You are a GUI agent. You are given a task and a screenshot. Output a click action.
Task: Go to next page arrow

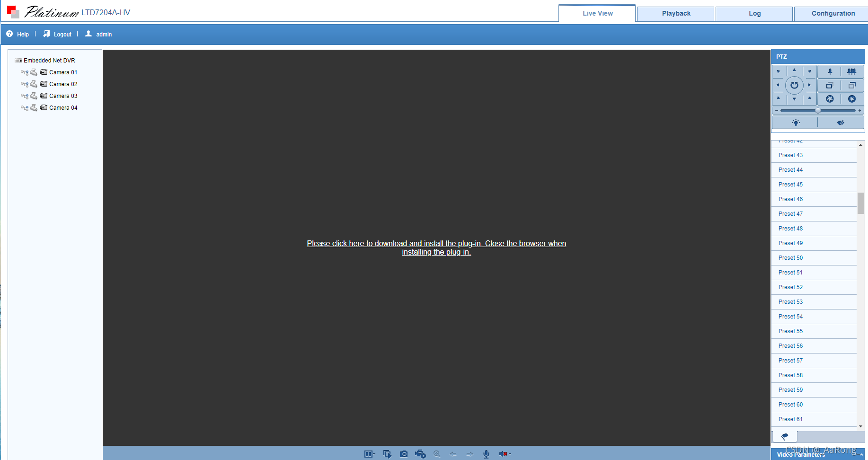tap(469, 454)
